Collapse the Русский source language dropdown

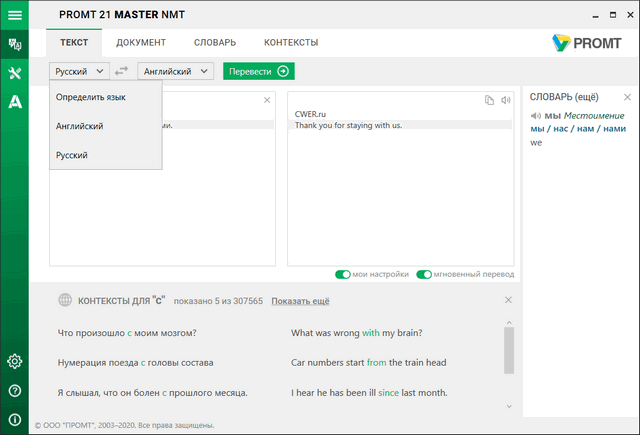(79, 71)
